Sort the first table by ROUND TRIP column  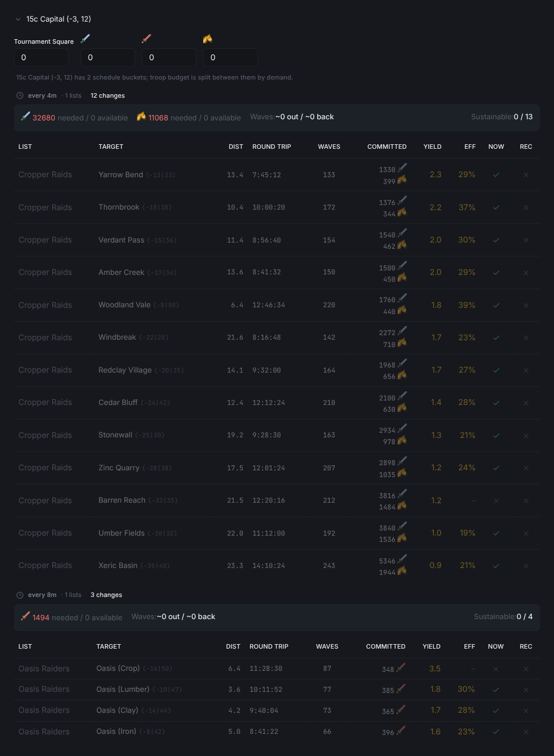click(272, 147)
